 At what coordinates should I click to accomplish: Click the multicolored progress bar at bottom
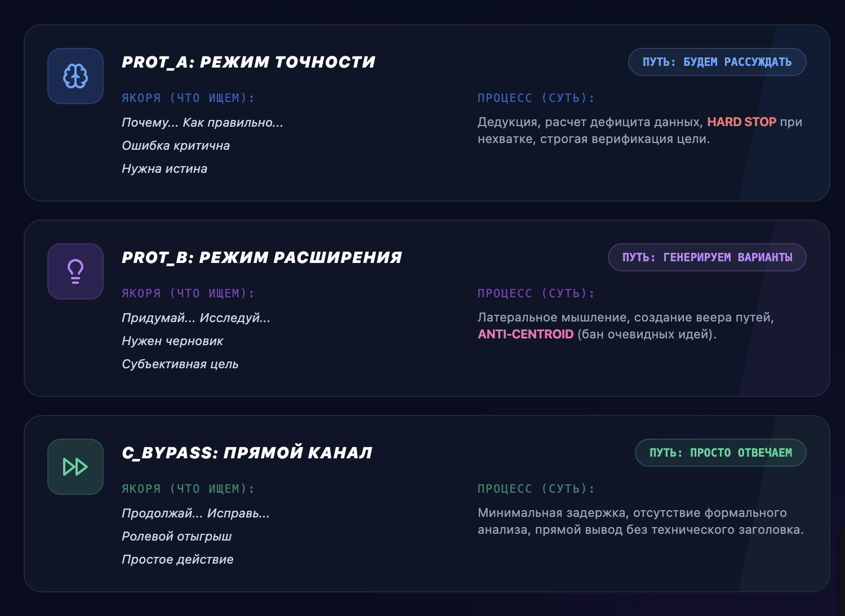tap(422, 612)
